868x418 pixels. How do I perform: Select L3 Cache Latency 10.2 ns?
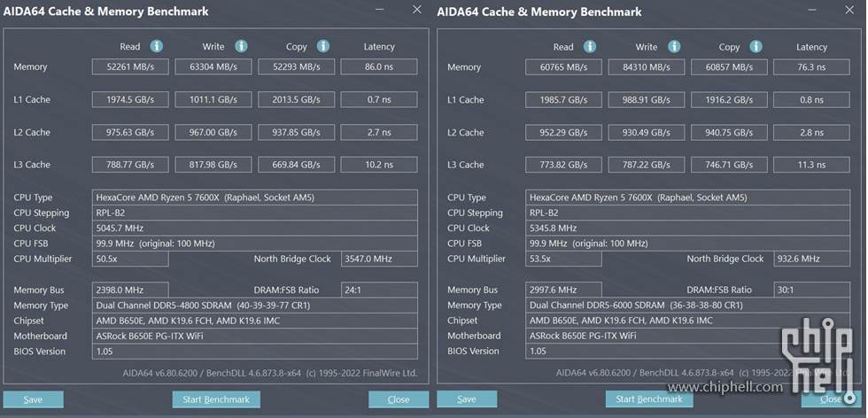point(379,165)
